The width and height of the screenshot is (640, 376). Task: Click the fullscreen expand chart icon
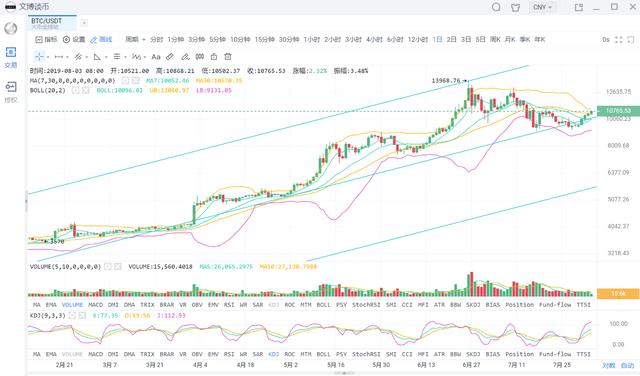pos(619,40)
